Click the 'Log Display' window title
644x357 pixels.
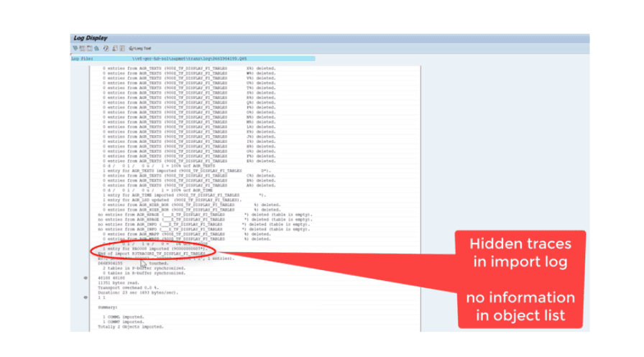coord(91,38)
